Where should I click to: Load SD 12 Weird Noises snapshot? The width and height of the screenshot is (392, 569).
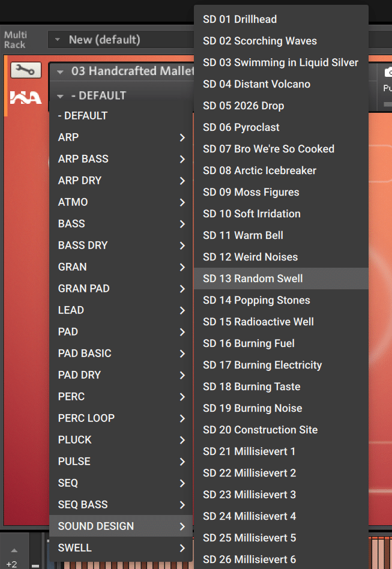pos(282,257)
